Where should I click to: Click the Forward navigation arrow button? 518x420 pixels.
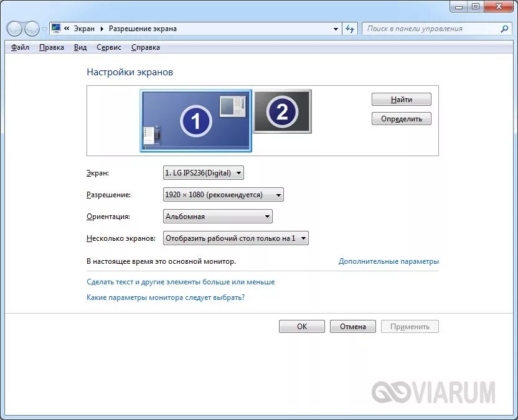pos(32,29)
